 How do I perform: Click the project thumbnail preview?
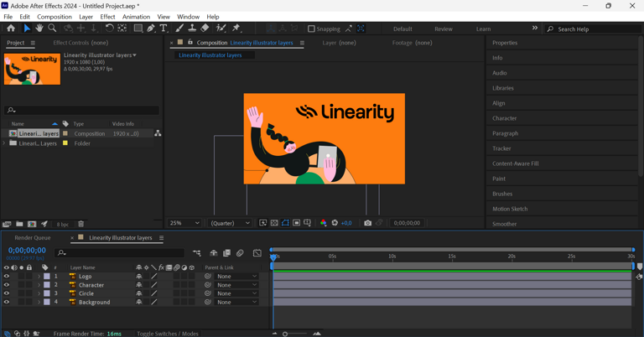[32, 69]
